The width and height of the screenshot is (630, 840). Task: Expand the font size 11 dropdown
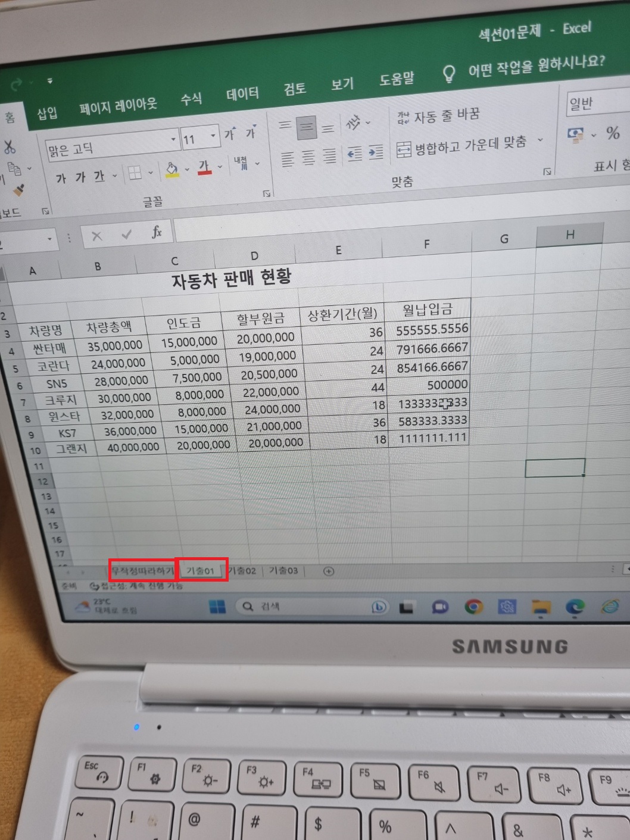tap(213, 137)
